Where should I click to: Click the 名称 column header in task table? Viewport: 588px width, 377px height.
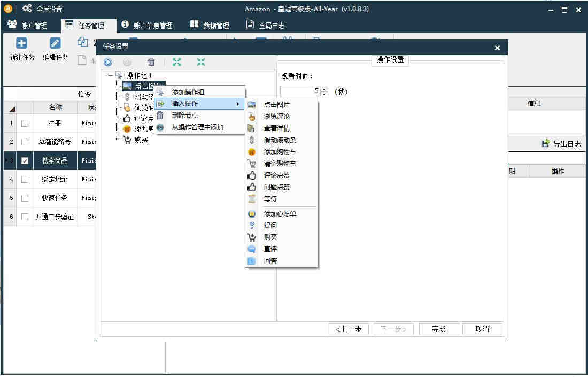pos(56,107)
